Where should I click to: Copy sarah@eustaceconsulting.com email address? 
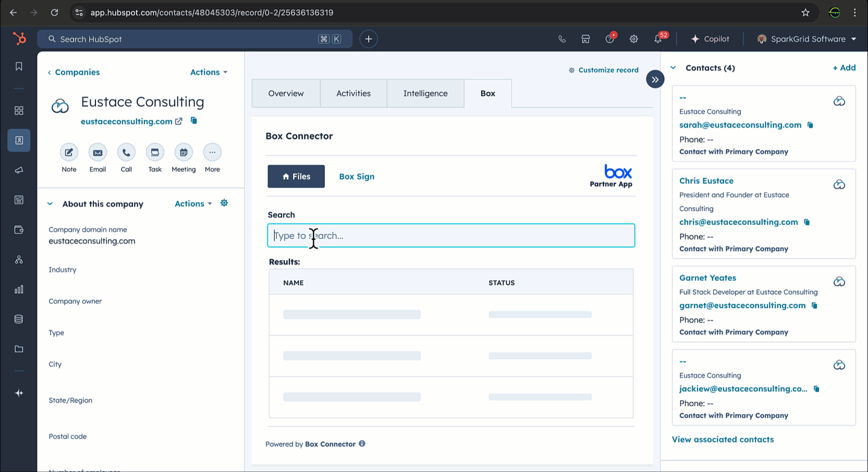(x=810, y=125)
